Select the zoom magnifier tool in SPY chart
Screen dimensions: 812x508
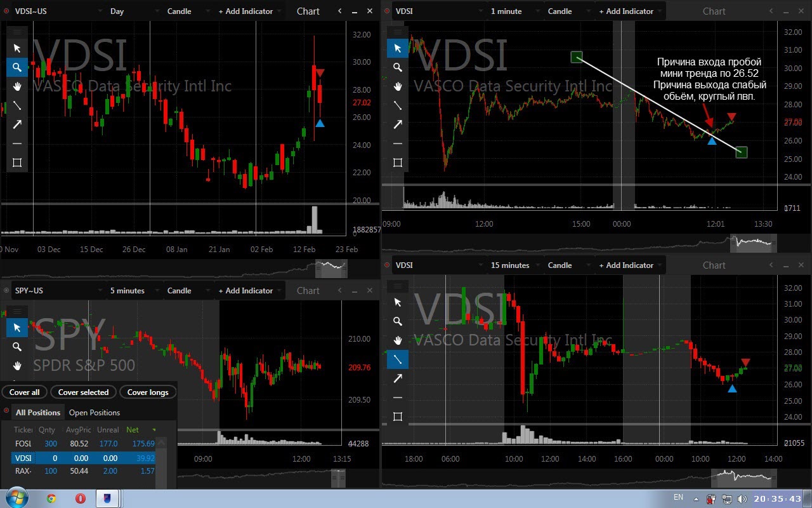tap(17, 347)
